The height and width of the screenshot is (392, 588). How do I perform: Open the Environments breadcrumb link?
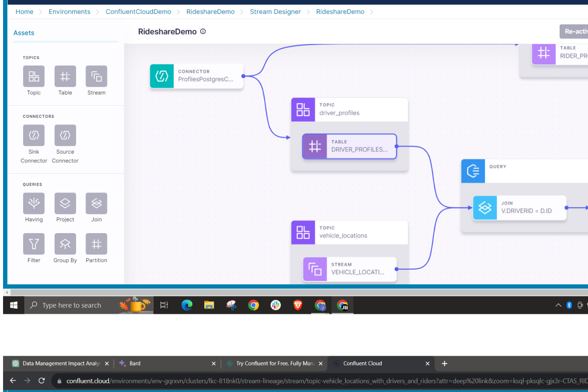[69, 12]
